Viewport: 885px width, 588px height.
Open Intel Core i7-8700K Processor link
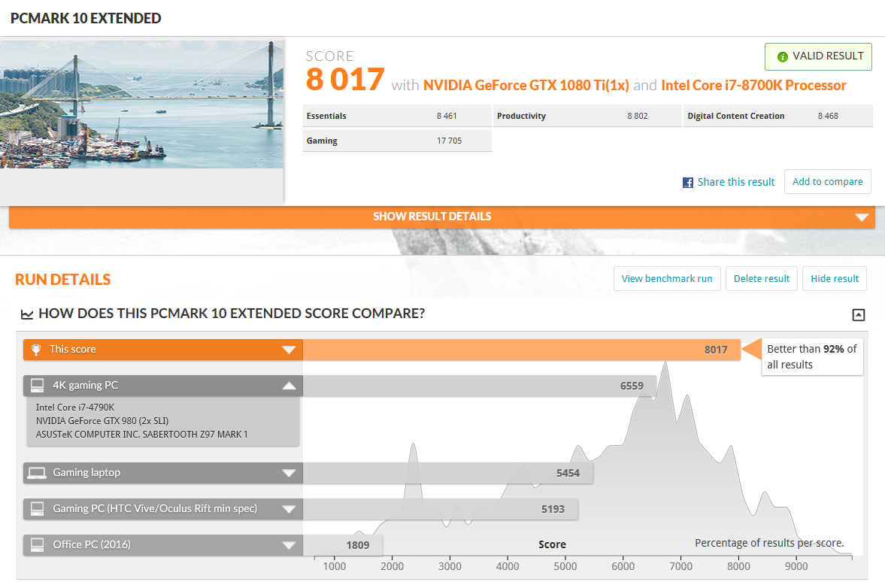pyautogui.click(x=753, y=85)
